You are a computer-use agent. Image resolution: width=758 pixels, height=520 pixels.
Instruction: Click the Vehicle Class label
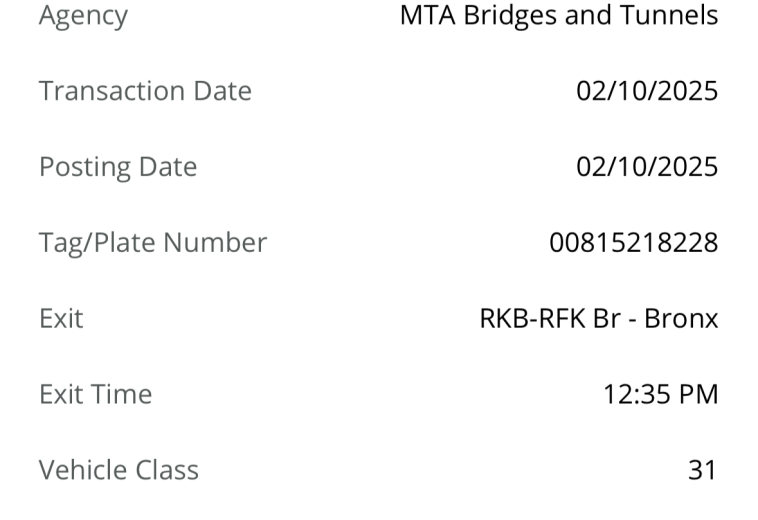pos(118,470)
